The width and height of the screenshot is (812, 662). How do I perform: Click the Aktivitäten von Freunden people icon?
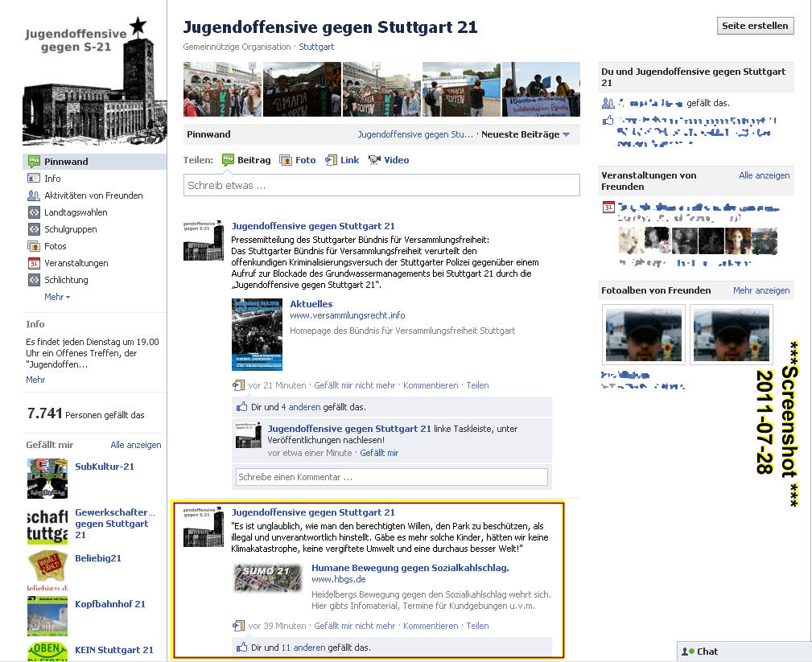pyautogui.click(x=34, y=195)
